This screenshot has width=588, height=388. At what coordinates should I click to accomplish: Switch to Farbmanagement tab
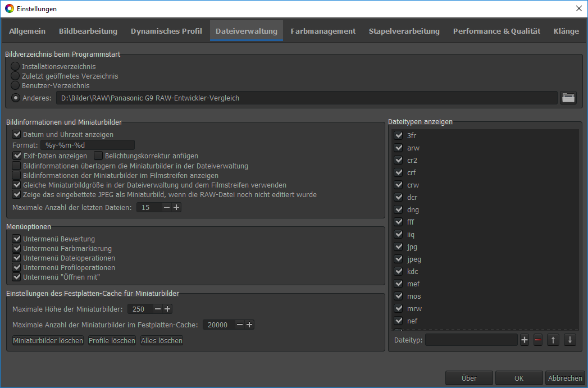click(x=323, y=31)
